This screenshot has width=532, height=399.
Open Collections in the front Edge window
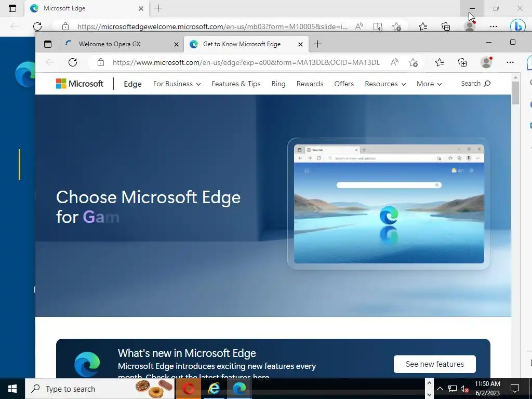tap(462, 62)
